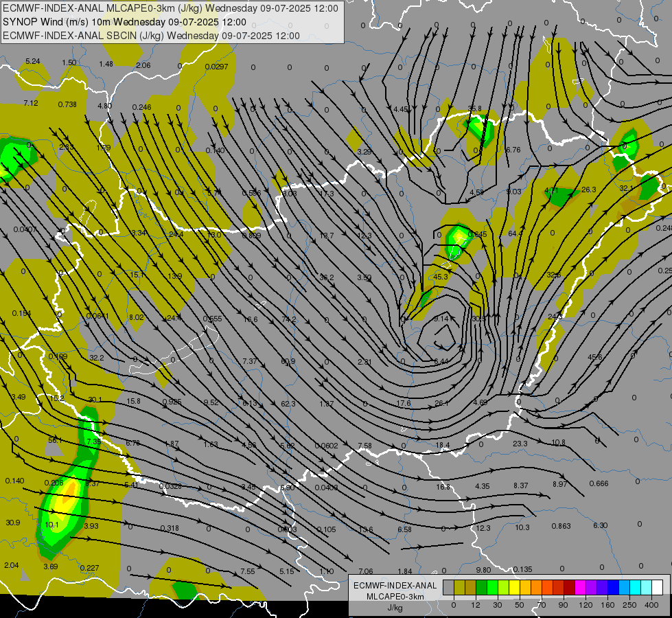Click the data value '13.6'
Image resolution: width=672 pixels, height=618 pixels.
click(366, 529)
